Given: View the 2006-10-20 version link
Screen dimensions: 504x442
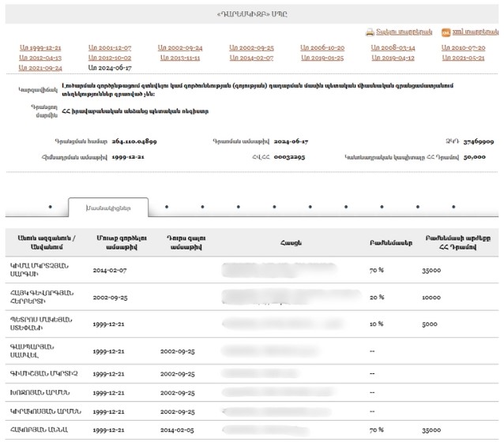Looking at the screenshot, I should 322,48.
